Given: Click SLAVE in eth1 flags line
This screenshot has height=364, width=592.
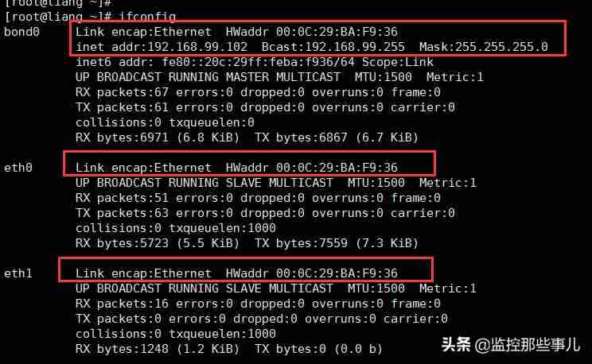Looking at the screenshot, I should [243, 288].
